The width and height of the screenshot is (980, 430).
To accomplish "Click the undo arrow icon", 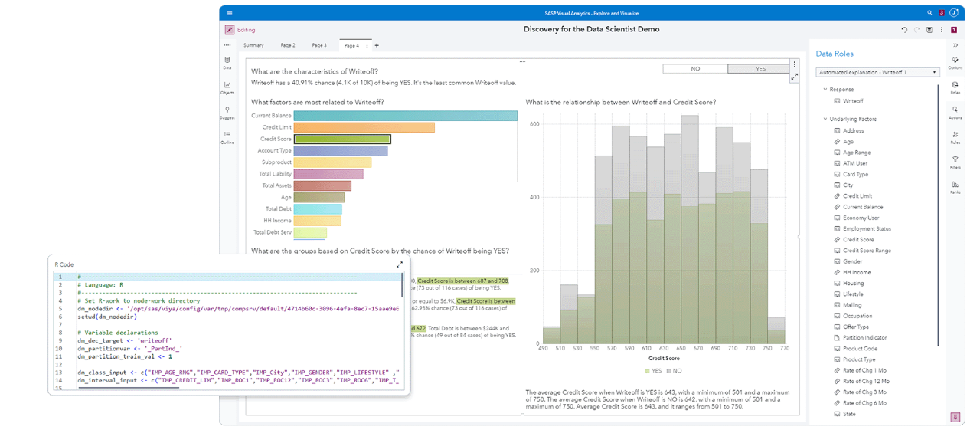I will coord(904,30).
